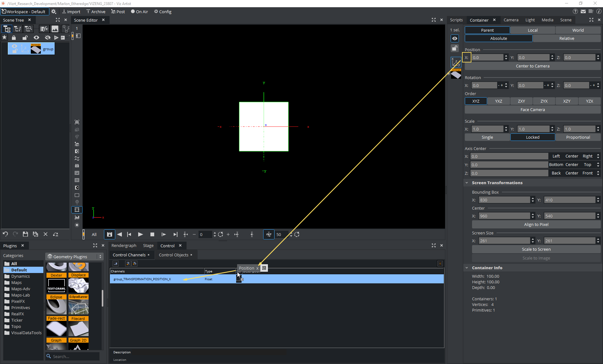This screenshot has width=603, height=364.
Task: Open the Geometry Plugins dropdown
Action: pyautogui.click(x=75, y=257)
